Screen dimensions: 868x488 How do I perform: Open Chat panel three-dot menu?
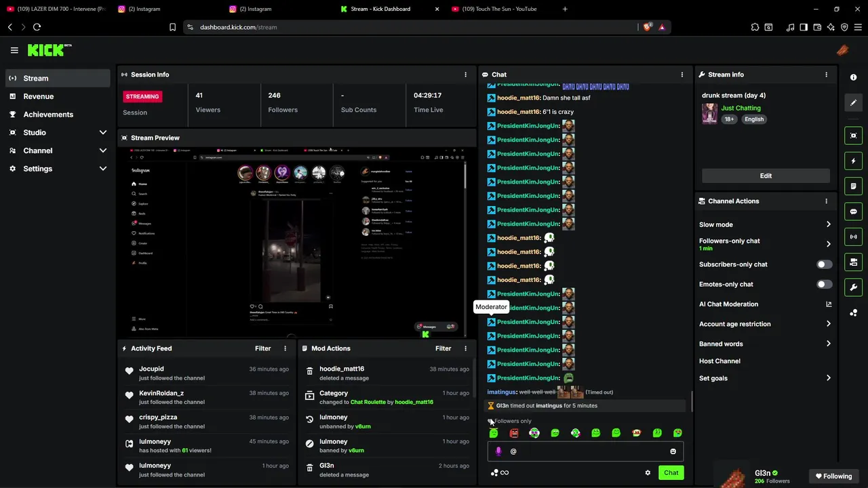click(682, 75)
